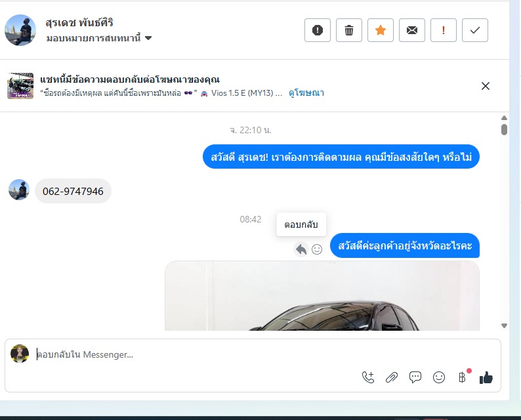Image resolution: width=521 pixels, height=420 pixels.
Task: Click sender avatar next to phone number
Action: click(19, 190)
